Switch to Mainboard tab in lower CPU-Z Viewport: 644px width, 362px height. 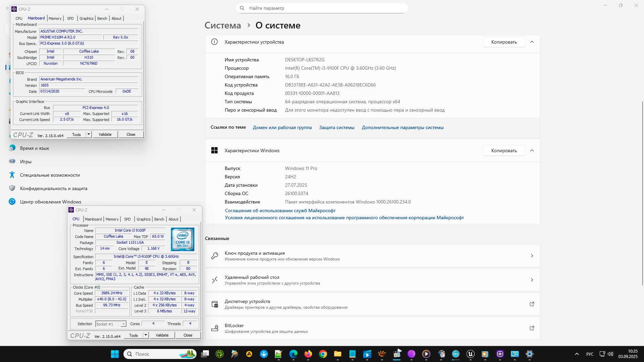coord(93,219)
